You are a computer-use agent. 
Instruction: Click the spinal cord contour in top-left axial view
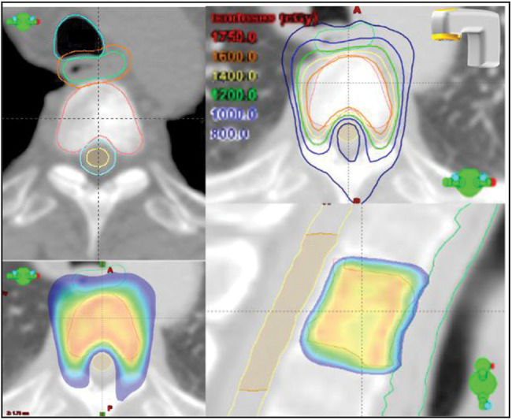click(x=98, y=158)
